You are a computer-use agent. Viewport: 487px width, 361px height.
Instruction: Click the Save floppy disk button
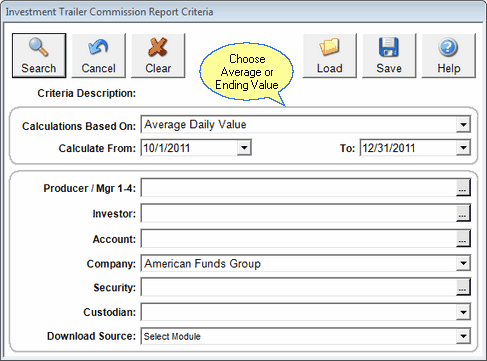coord(389,56)
